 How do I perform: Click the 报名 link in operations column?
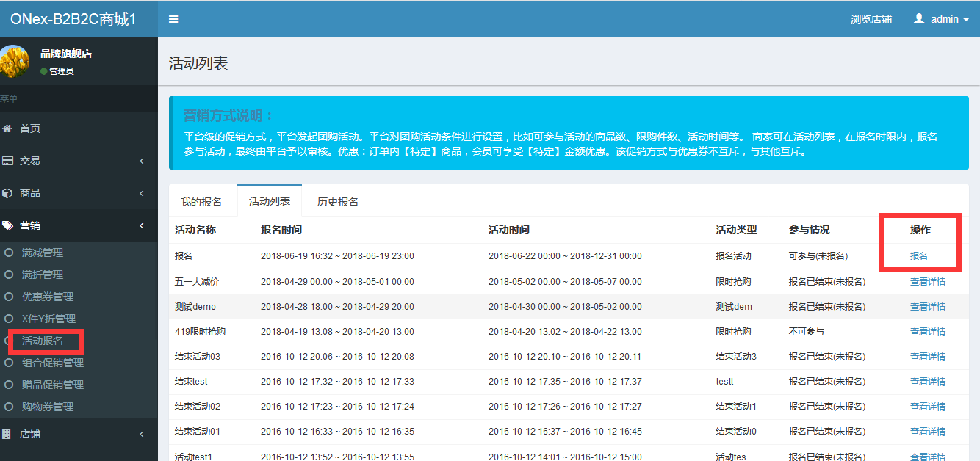pyautogui.click(x=919, y=256)
